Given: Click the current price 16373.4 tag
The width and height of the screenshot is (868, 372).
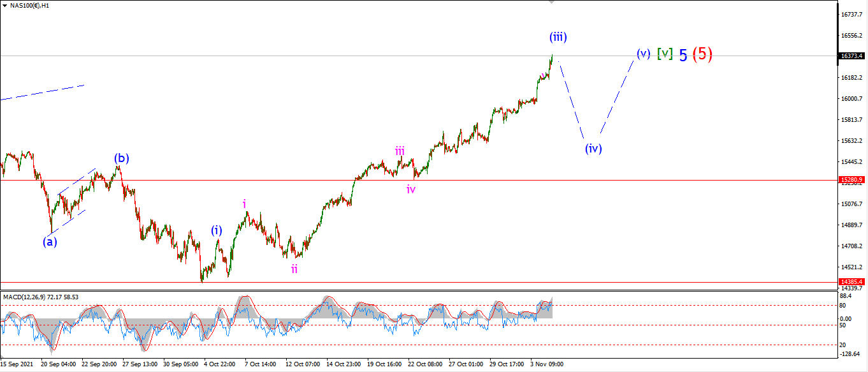Looking at the screenshot, I should (x=852, y=56).
